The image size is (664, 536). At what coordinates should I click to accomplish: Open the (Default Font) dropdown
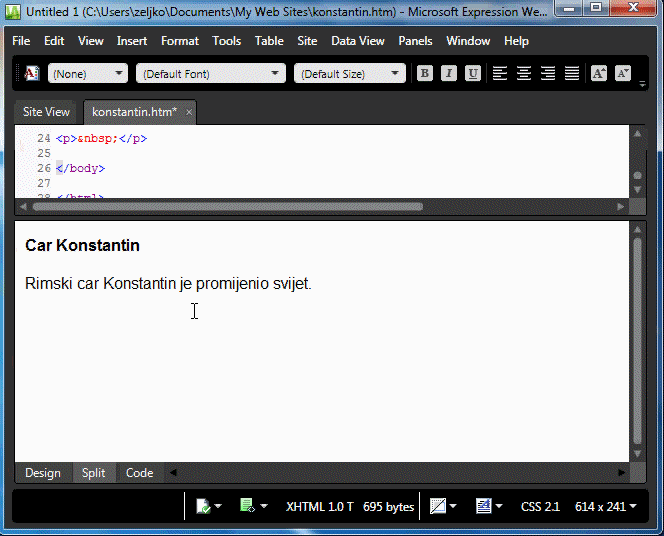tap(210, 74)
